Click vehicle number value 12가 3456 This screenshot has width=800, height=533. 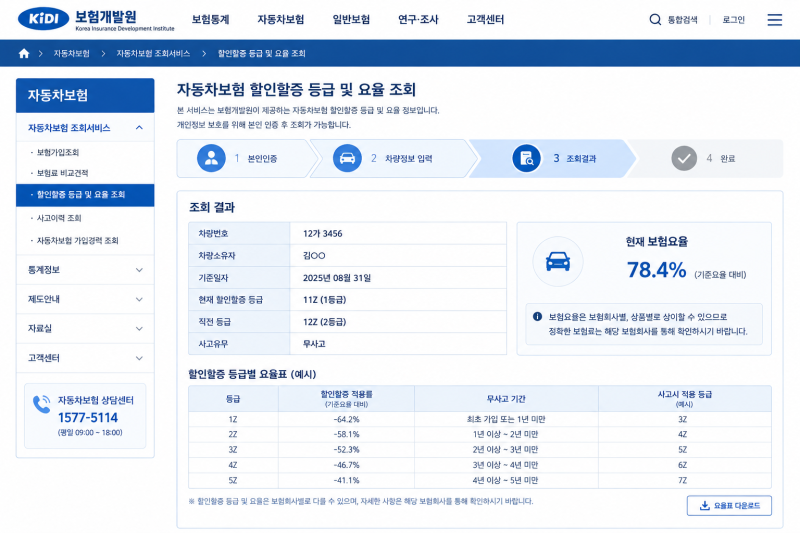click(322, 234)
